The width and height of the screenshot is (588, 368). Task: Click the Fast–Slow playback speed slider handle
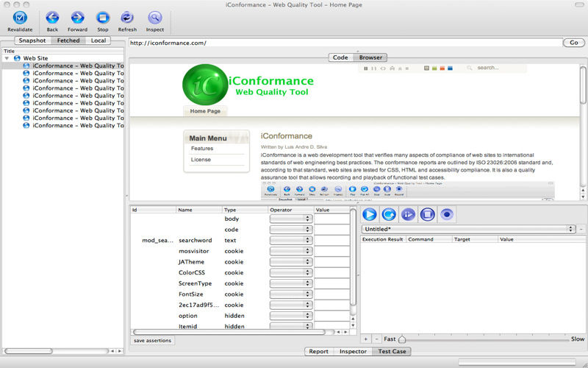point(401,339)
